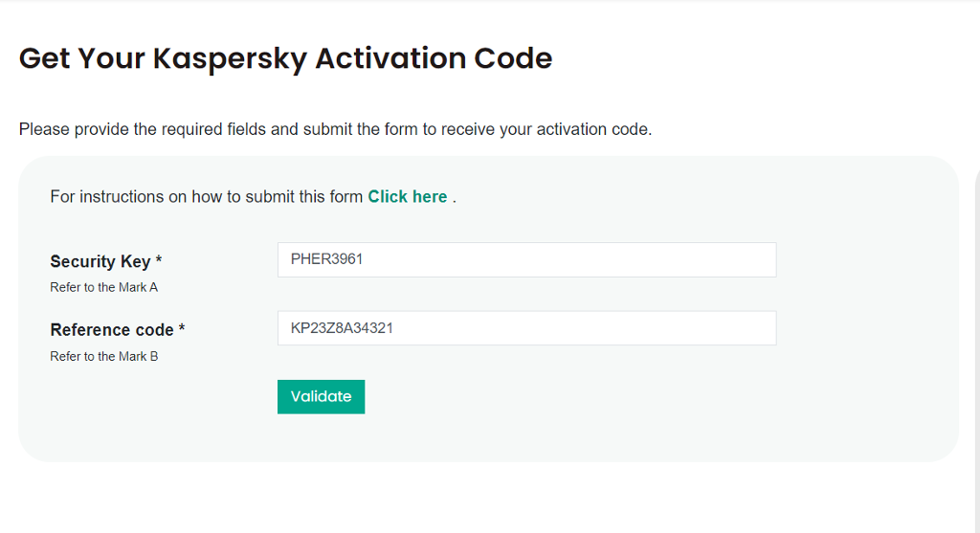Select the "Reference code" field label
This screenshot has width=980, height=533.
112,330
